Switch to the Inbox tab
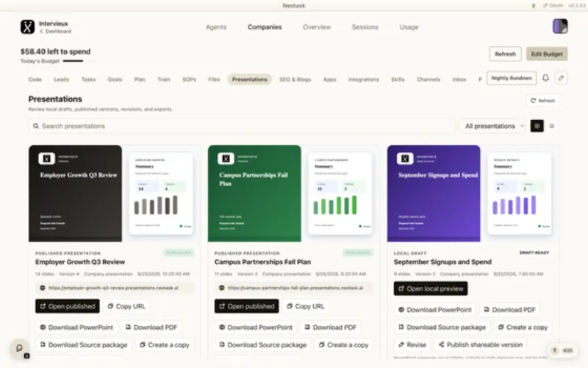 [459, 79]
